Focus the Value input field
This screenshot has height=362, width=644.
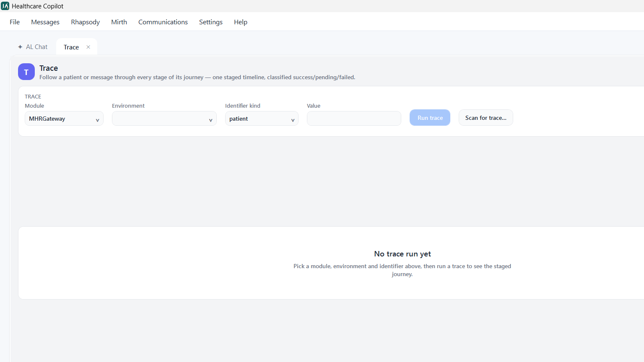[354, 119]
